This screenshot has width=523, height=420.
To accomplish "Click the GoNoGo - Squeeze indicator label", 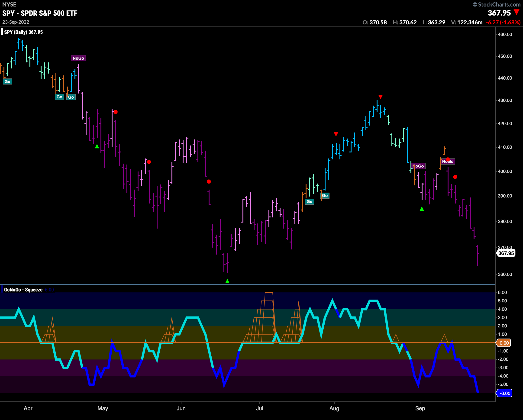I will coord(23,290).
